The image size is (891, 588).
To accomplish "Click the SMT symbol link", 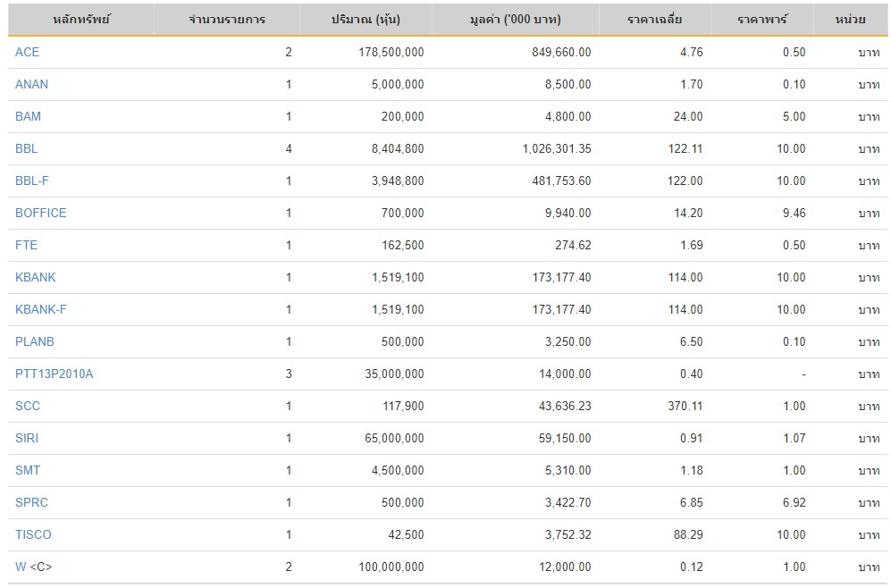I will tap(28, 470).
